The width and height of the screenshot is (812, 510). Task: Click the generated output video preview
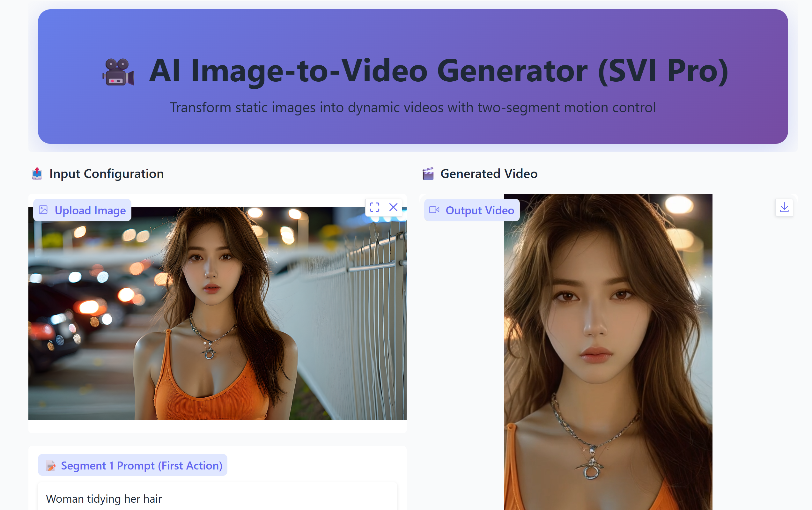pos(608,351)
